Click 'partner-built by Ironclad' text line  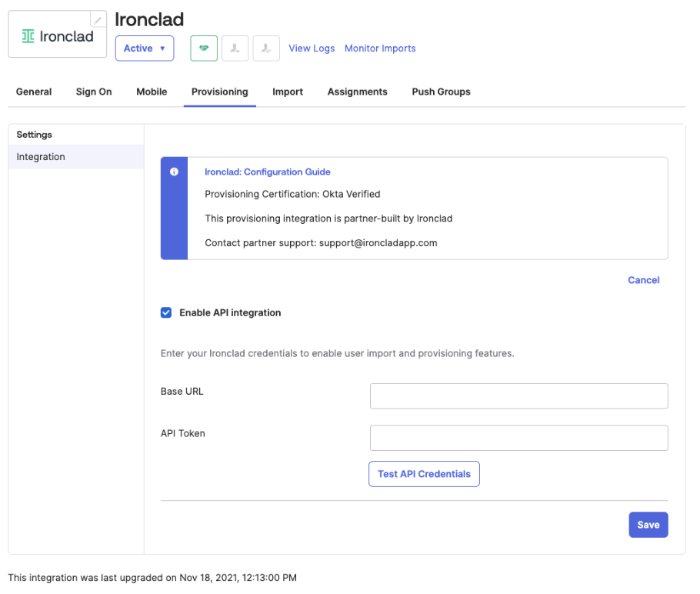pyautogui.click(x=328, y=219)
